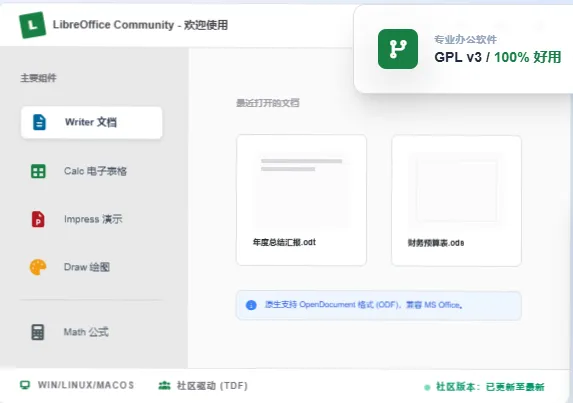Click the file name 年度总结汇报.odt

[x=284, y=242]
